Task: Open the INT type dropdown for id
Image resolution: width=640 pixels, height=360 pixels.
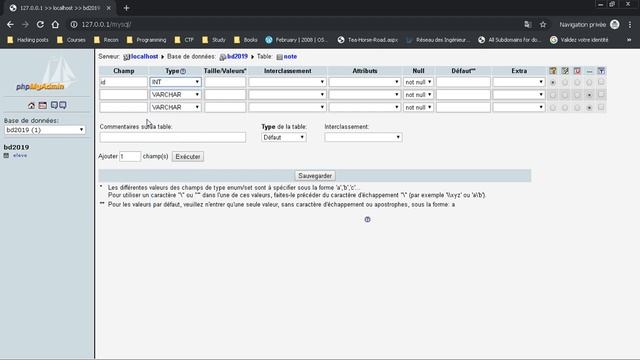Action: coord(176,82)
